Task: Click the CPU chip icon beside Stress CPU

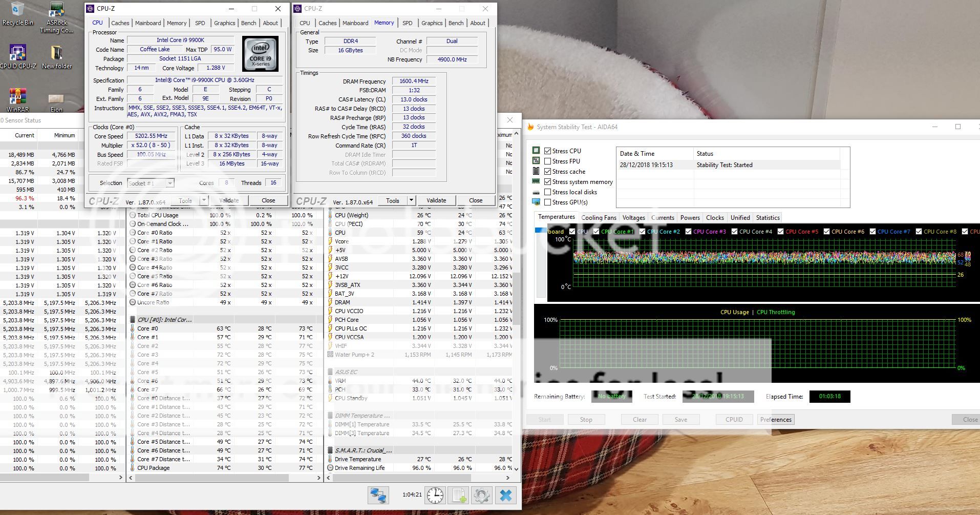Action: 536,151
